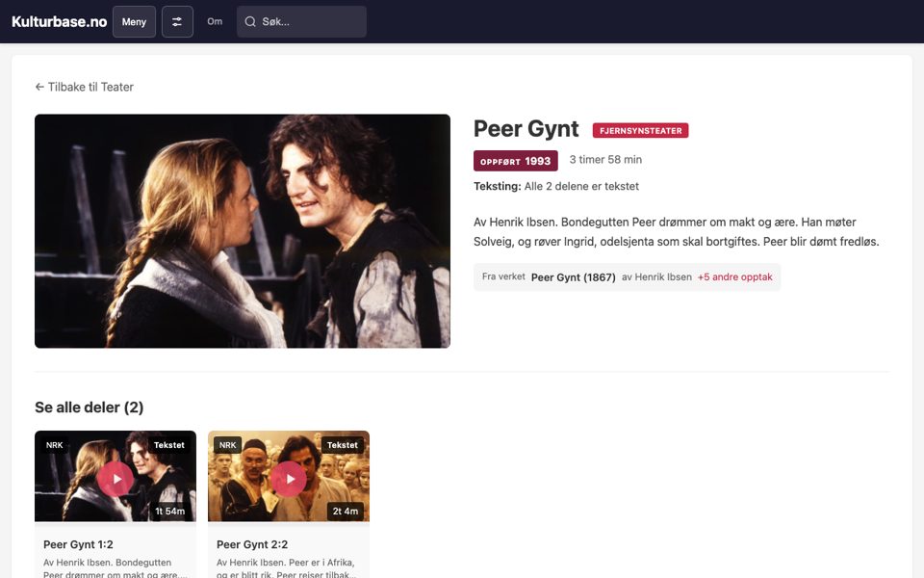Click the 2t 4m duration badge

(346, 512)
